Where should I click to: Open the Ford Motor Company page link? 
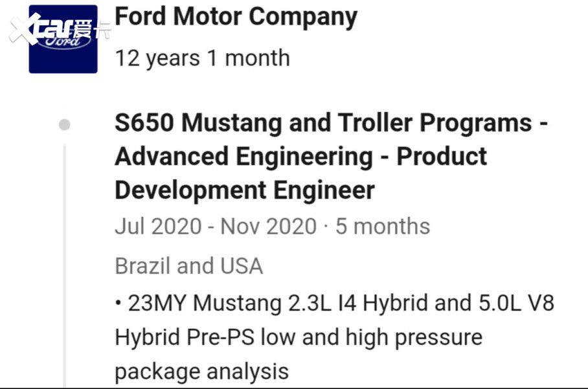pos(236,17)
